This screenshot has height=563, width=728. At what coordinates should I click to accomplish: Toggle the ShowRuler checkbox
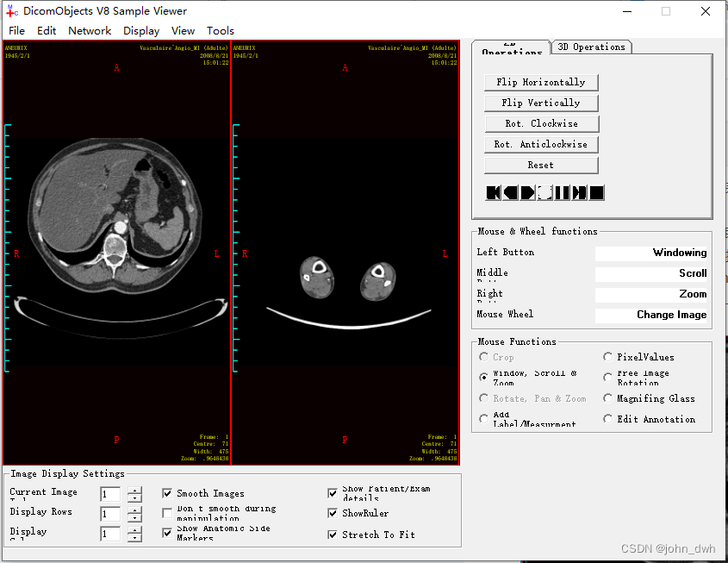click(333, 513)
